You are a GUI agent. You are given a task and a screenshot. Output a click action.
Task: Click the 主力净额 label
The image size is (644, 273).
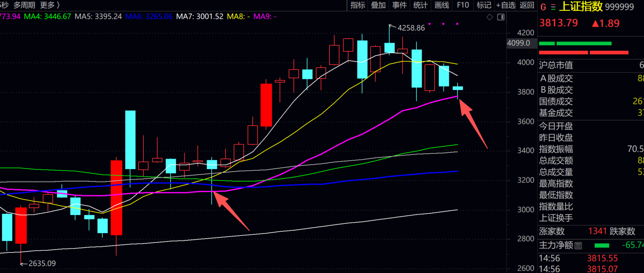tap(556, 245)
